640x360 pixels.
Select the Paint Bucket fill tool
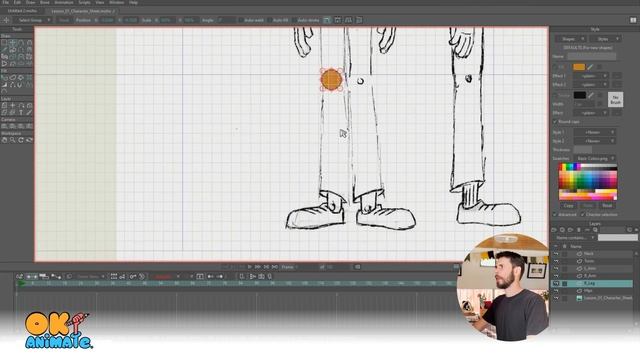[x=21, y=78]
